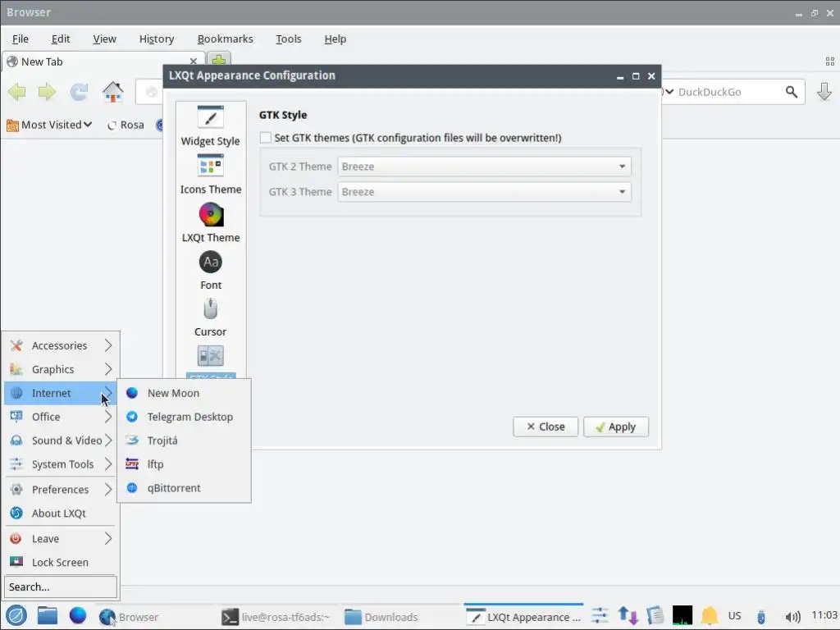This screenshot has width=840, height=630.
Task: Switch to Downloads window in taskbar
Action: point(399,617)
